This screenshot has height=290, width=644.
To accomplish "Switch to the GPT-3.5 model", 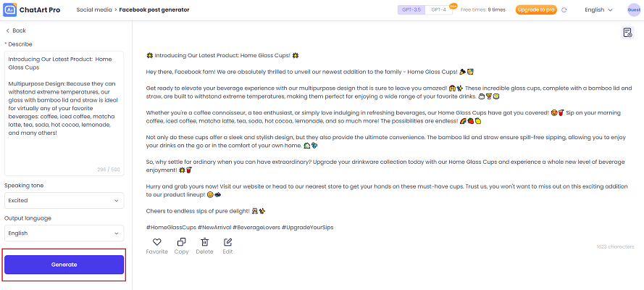I will [411, 10].
